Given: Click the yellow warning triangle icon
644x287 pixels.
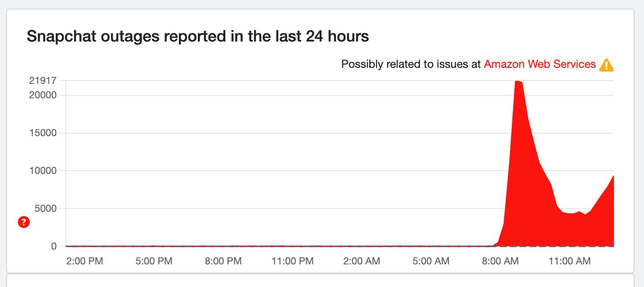Looking at the screenshot, I should [607, 65].
